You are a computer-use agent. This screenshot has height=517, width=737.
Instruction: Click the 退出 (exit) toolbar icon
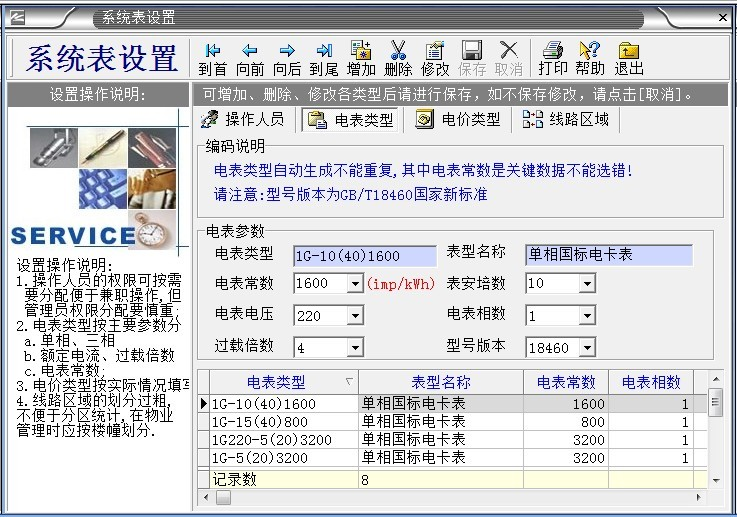[628, 51]
